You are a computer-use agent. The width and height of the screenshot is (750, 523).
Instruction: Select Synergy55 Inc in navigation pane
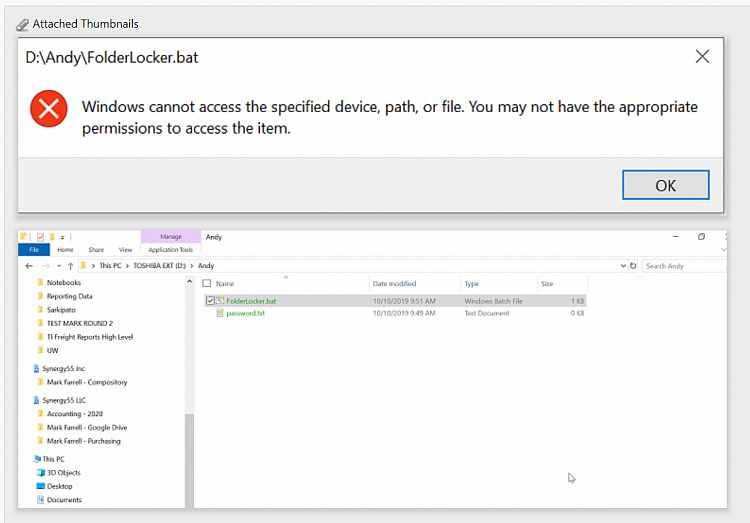63,368
